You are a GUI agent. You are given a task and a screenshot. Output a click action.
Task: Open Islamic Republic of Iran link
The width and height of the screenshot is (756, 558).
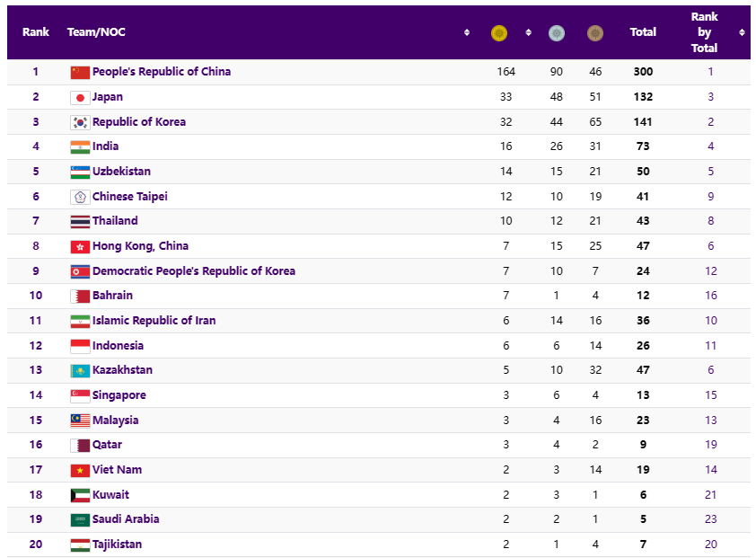point(154,321)
